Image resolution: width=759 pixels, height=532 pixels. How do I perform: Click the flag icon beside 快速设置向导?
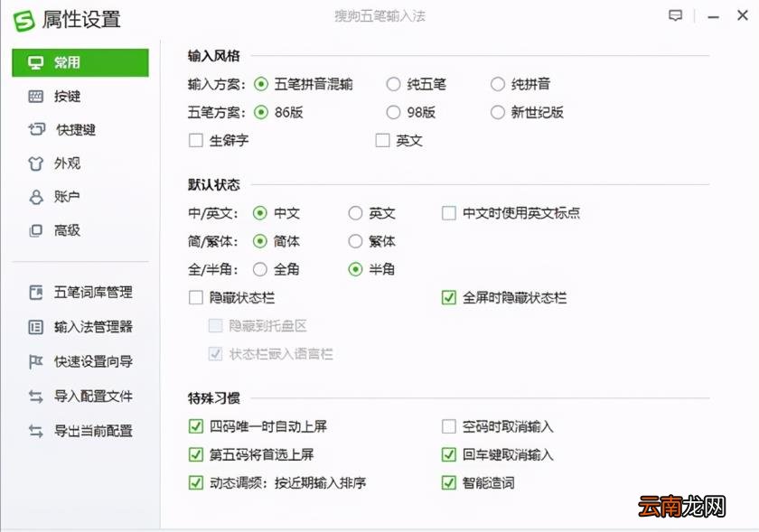36,361
